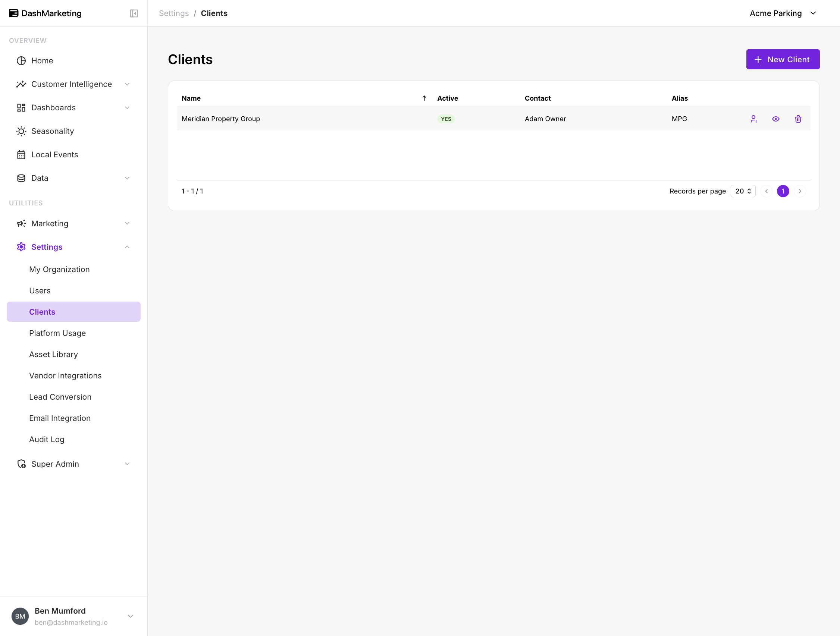Viewport: 840px width, 636px height.
Task: Select page 1 in pagination
Action: pos(783,191)
